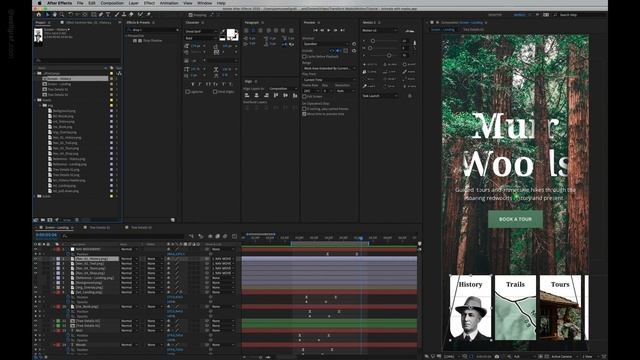Select the Selection arrow tool

pos(47,15)
